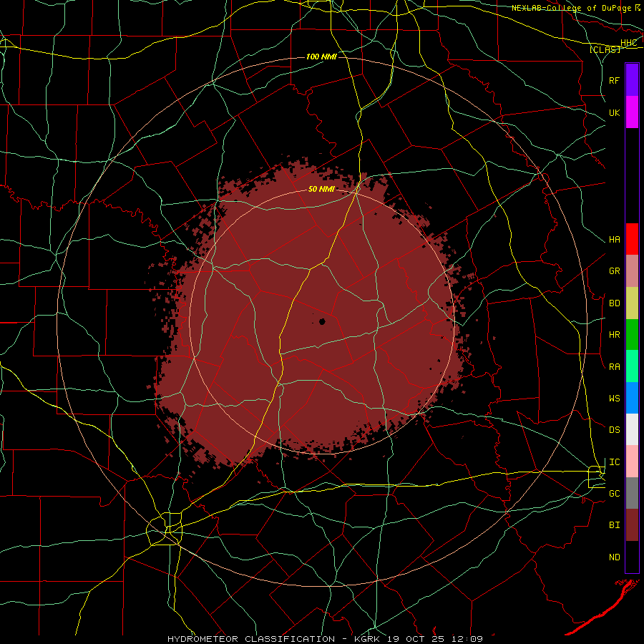This screenshot has height=644, width=644.
Task: Select the GR pink legend swatch
Action: tap(632, 270)
